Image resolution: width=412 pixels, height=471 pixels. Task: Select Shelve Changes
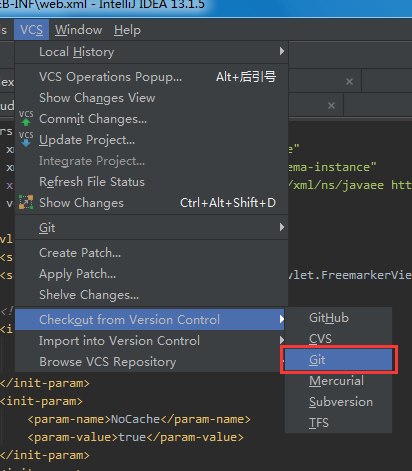(x=151, y=295)
